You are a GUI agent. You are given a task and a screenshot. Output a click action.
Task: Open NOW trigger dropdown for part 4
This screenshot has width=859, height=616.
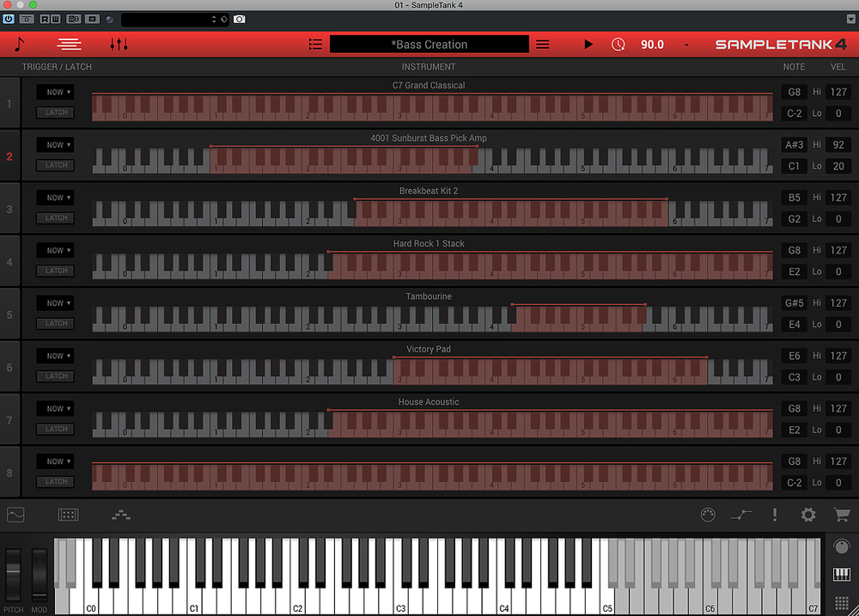tap(56, 251)
